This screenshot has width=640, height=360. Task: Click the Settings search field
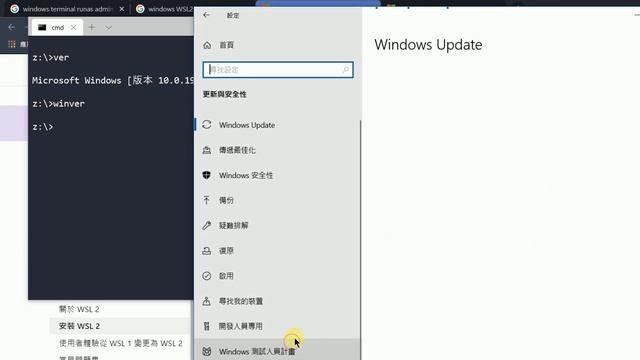point(278,70)
